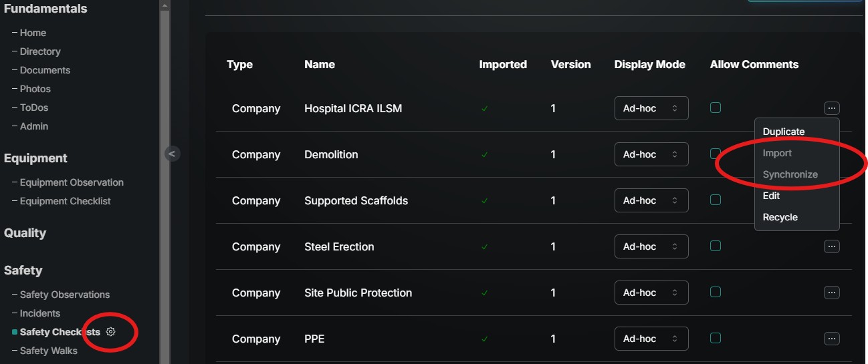Click the Imported checkmark for Demolition
The height and width of the screenshot is (364, 868).
(x=485, y=154)
